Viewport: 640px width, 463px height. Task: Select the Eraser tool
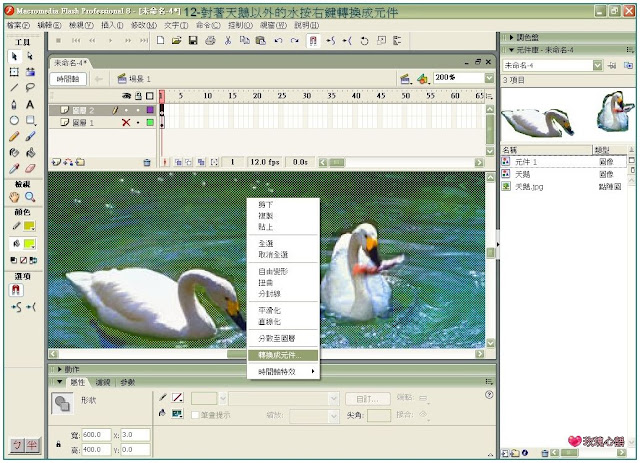30,168
